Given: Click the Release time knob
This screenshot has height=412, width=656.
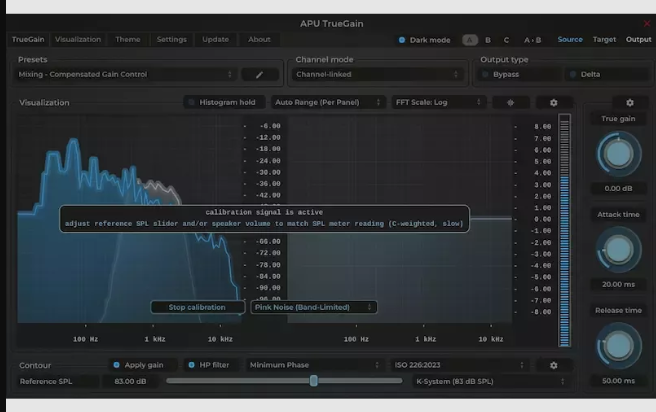Looking at the screenshot, I should coord(618,345).
